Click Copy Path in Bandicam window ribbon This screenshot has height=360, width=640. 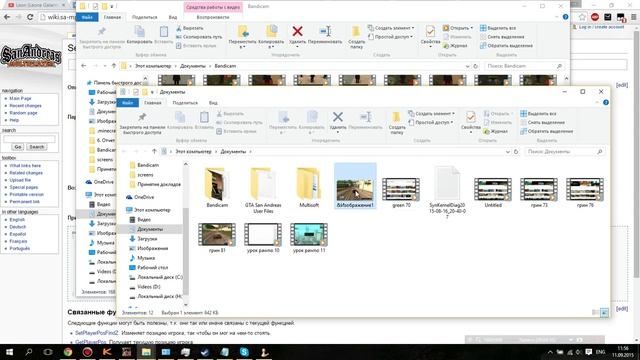pos(199,37)
